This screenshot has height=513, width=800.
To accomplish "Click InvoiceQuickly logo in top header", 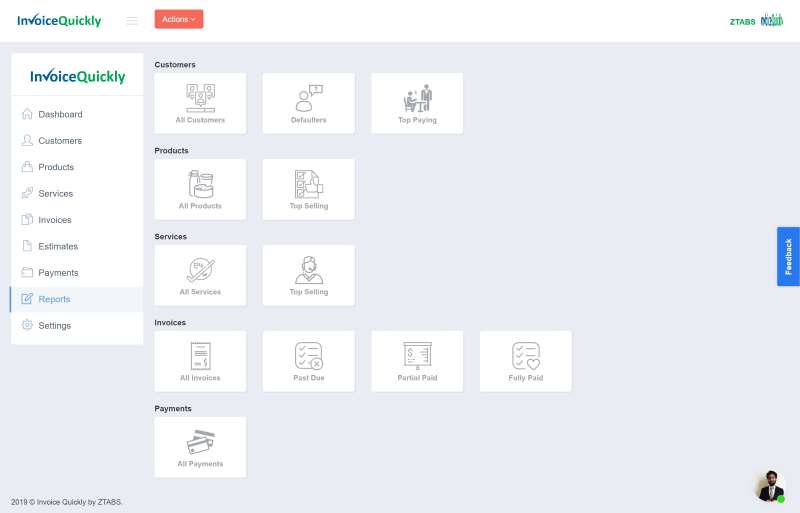I will pos(59,20).
